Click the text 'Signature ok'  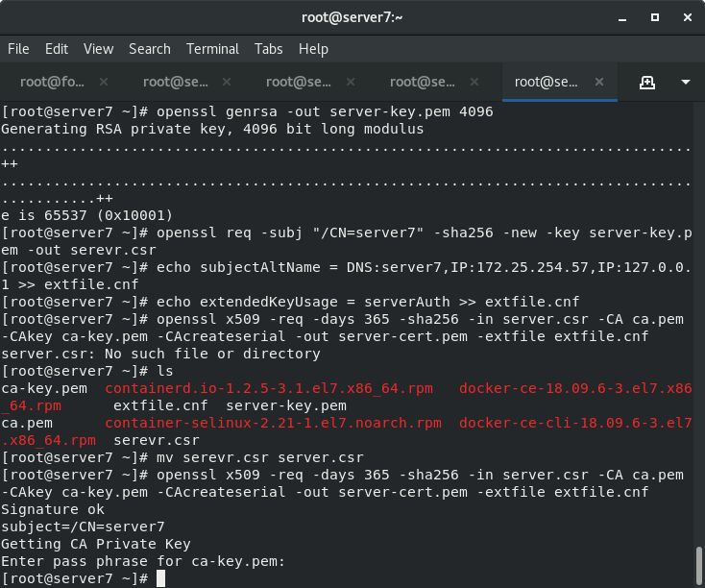pos(53,509)
